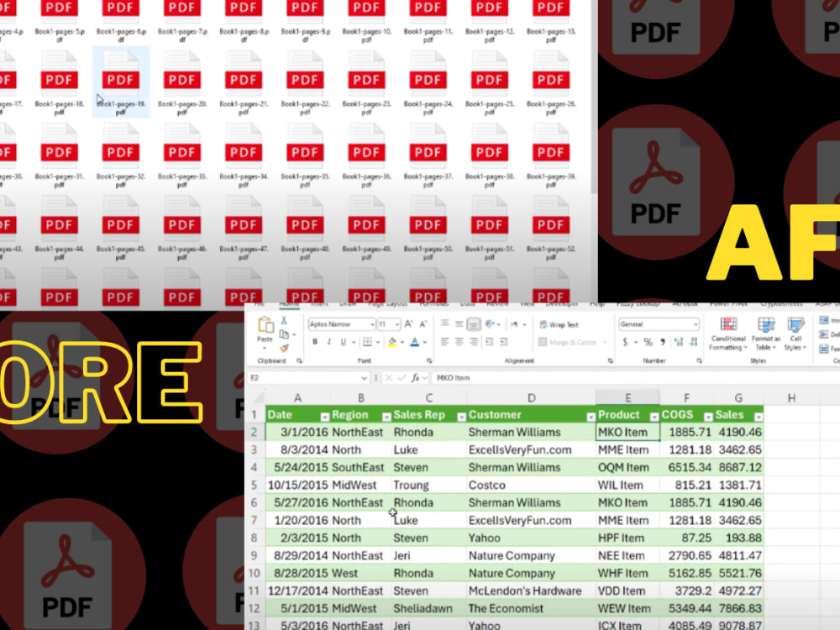Open the Fill Color swatch dropdown
Viewport: 840px width, 630px height.
401,341
